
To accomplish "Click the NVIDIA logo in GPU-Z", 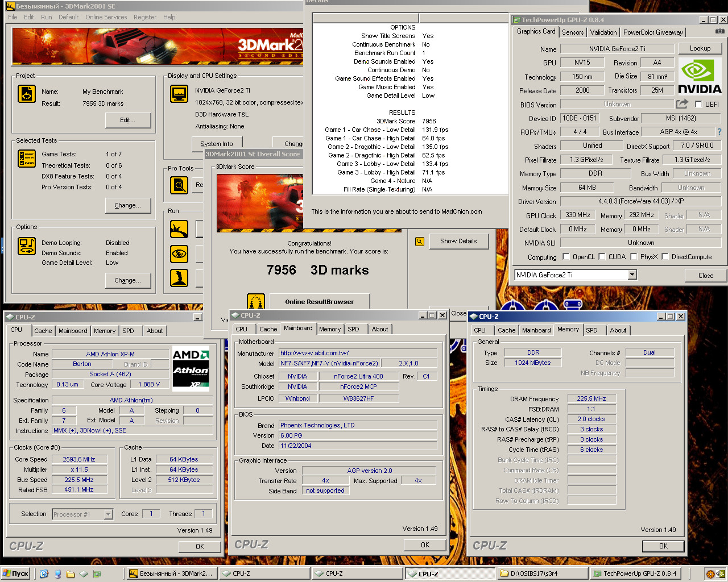I will 700,77.
